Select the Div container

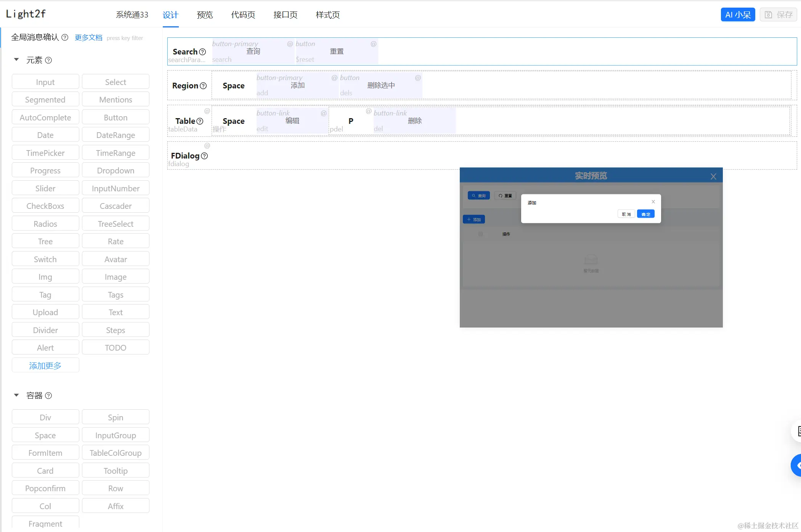tap(45, 417)
